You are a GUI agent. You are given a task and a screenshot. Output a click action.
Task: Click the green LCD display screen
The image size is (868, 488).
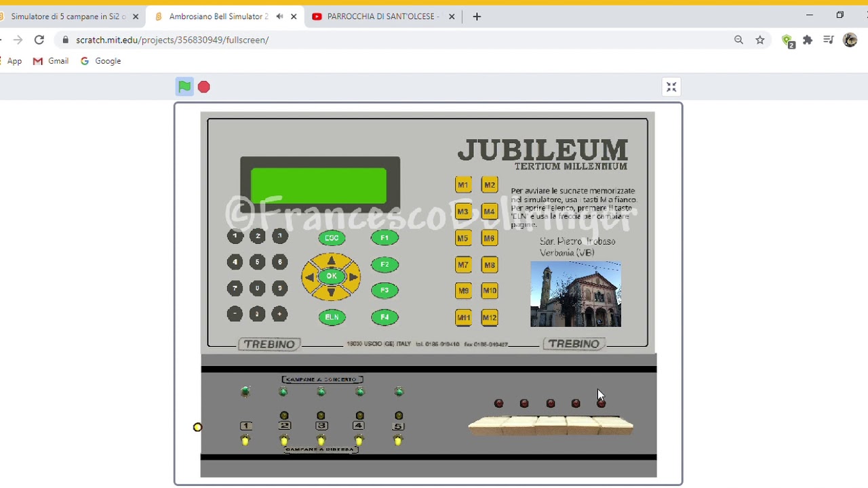tap(319, 186)
